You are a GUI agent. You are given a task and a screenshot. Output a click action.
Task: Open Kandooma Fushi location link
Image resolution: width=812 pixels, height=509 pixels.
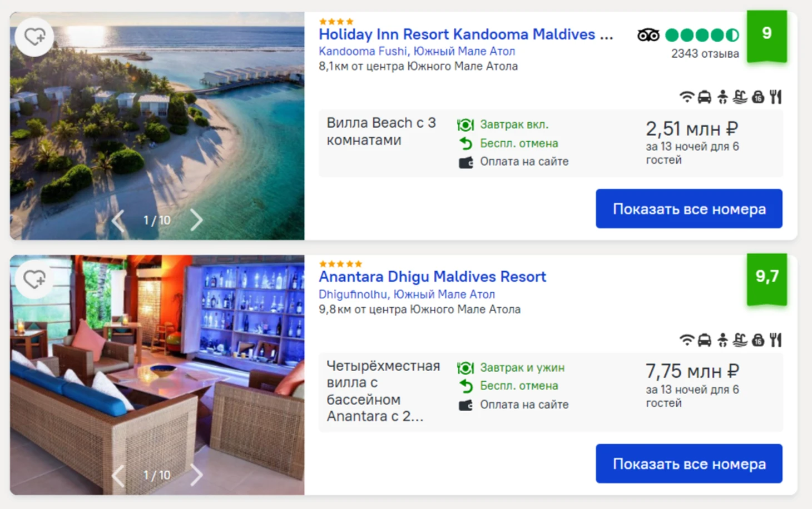[417, 51]
